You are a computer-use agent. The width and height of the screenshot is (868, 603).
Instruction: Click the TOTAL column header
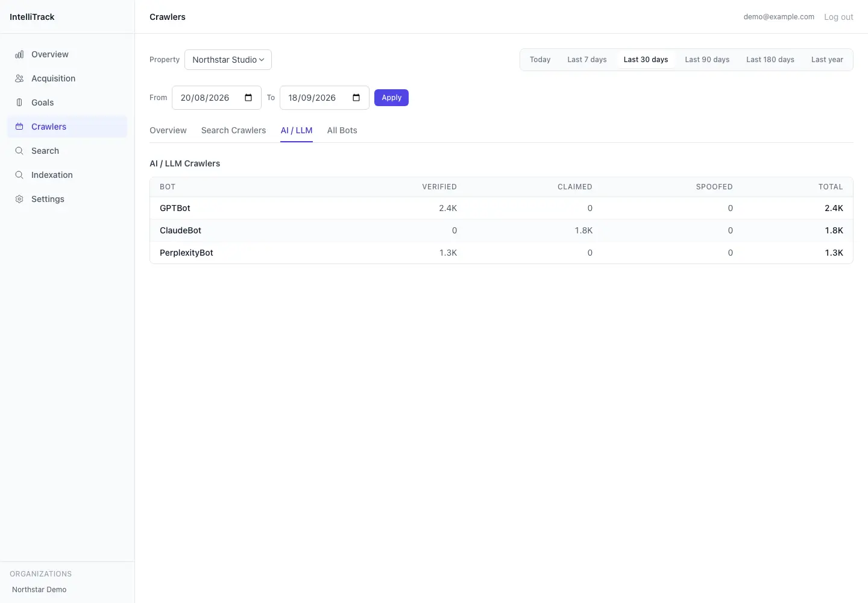point(831,187)
